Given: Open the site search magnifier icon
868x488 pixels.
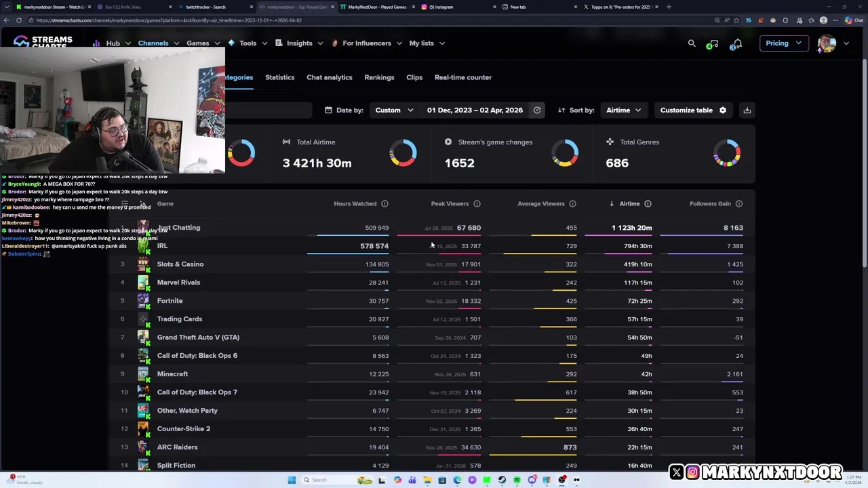Looking at the screenshot, I should [692, 43].
